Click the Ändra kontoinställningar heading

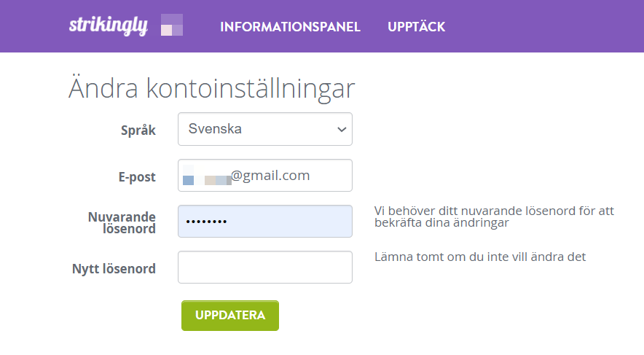[211, 87]
